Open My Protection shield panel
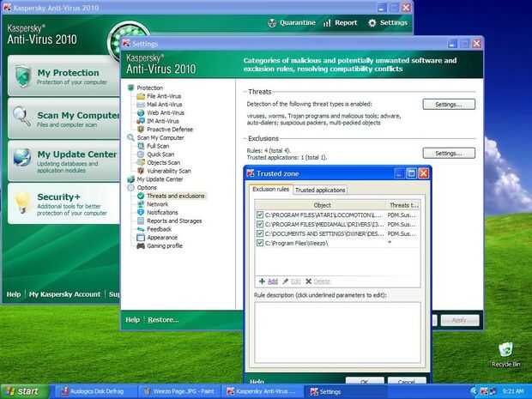The width and height of the screenshot is (532, 399). (x=63, y=76)
